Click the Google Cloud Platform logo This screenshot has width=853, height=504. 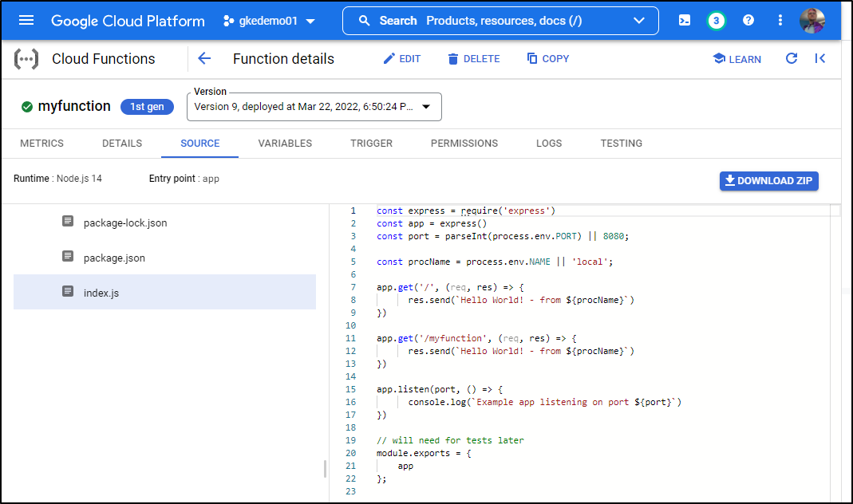click(128, 21)
